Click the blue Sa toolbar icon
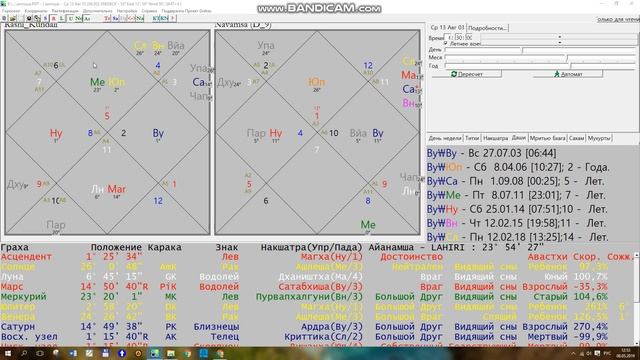This screenshot has width=640, height=360. click(115, 18)
